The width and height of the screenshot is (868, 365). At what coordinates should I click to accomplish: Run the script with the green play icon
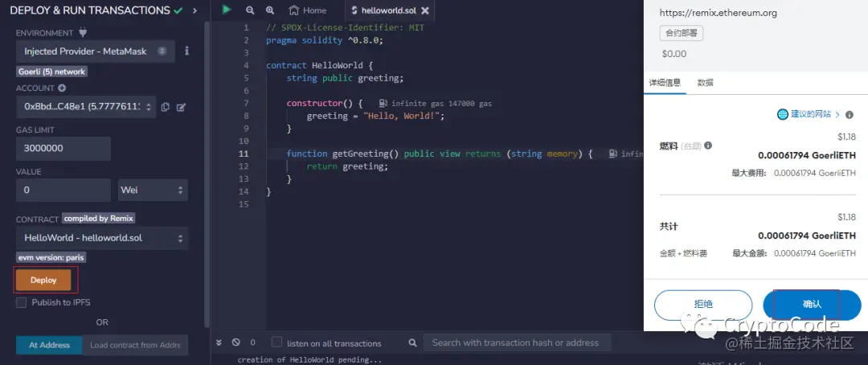pos(227,10)
